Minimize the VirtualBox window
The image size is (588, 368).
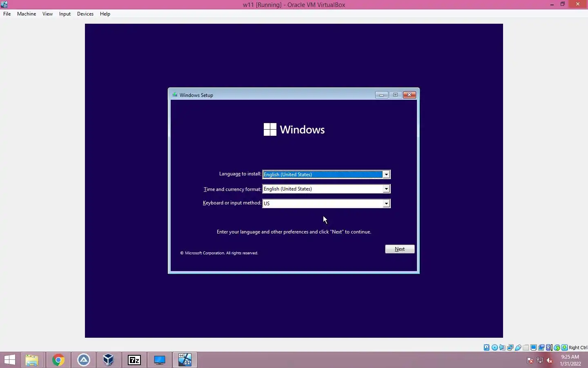point(552,4)
